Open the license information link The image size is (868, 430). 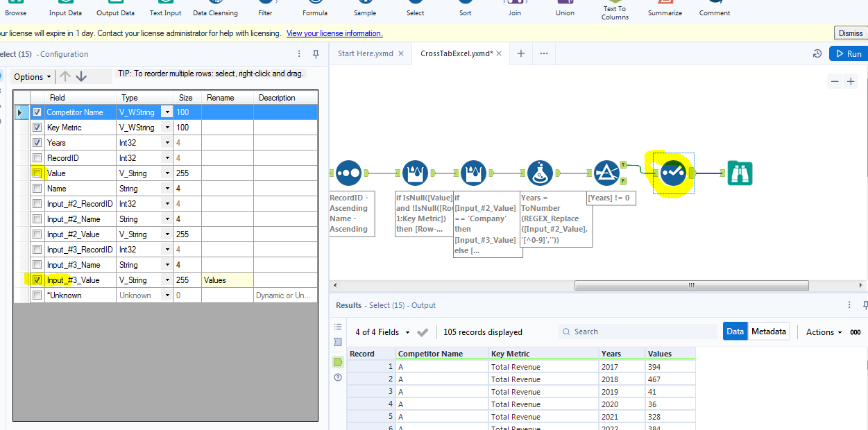334,33
